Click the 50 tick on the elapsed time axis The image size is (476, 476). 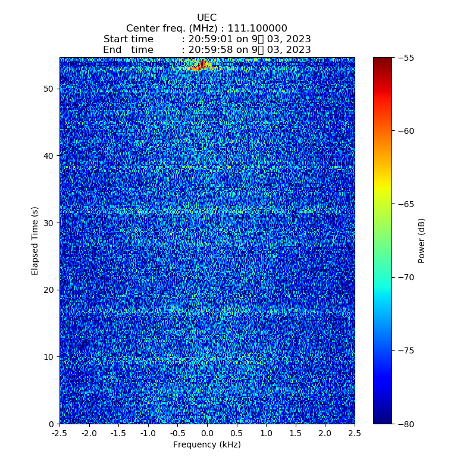point(49,89)
